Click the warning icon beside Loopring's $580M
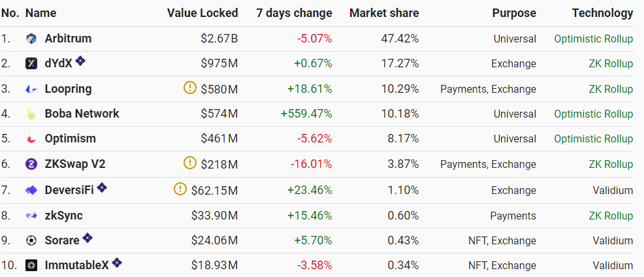644x277 pixels. (190, 88)
